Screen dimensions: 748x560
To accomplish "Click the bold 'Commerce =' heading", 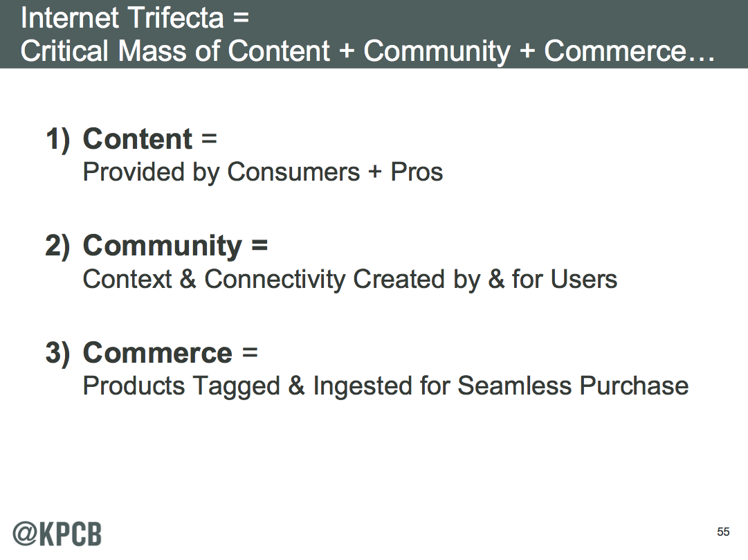I will (x=170, y=353).
